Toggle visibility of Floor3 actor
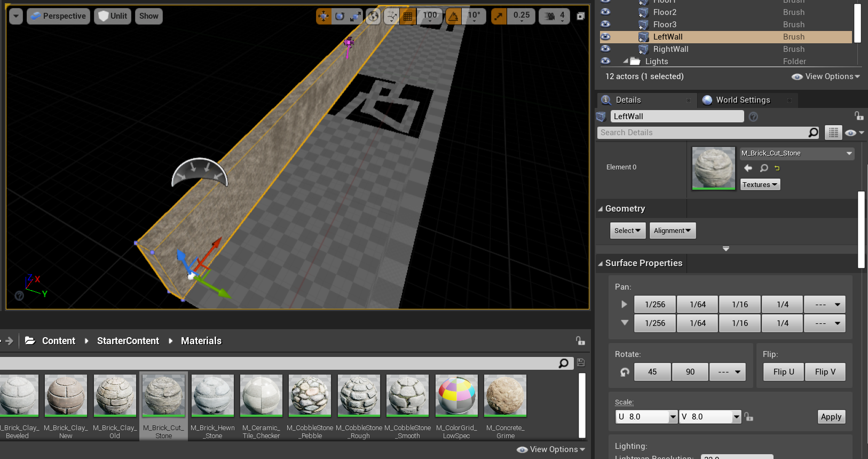868x459 pixels. 605,24
